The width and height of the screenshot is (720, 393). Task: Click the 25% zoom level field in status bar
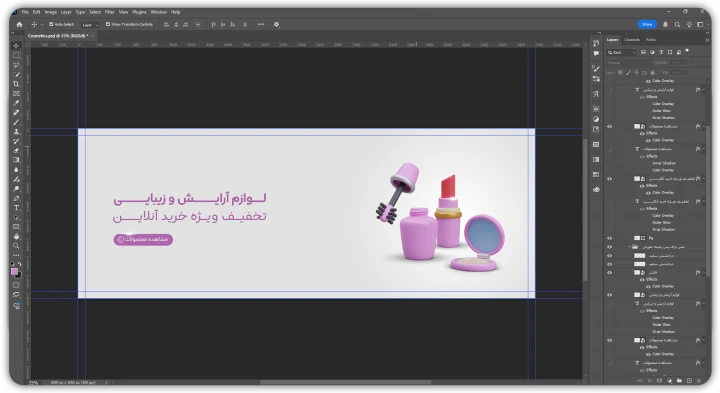click(34, 382)
